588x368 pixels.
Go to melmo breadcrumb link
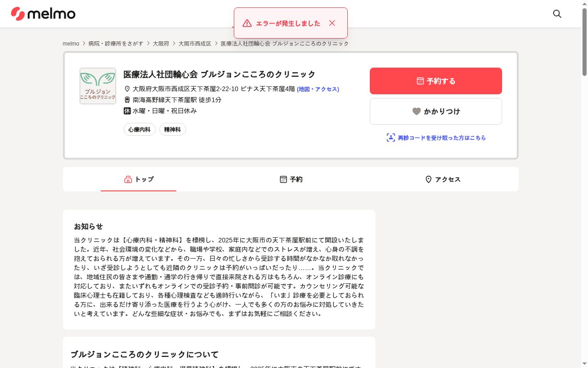(x=71, y=44)
